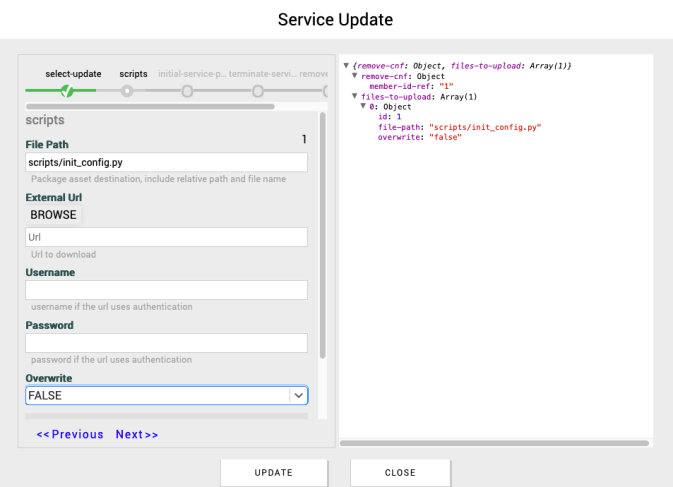Click the Url input field
The width and height of the screenshot is (673, 487).
coord(166,237)
